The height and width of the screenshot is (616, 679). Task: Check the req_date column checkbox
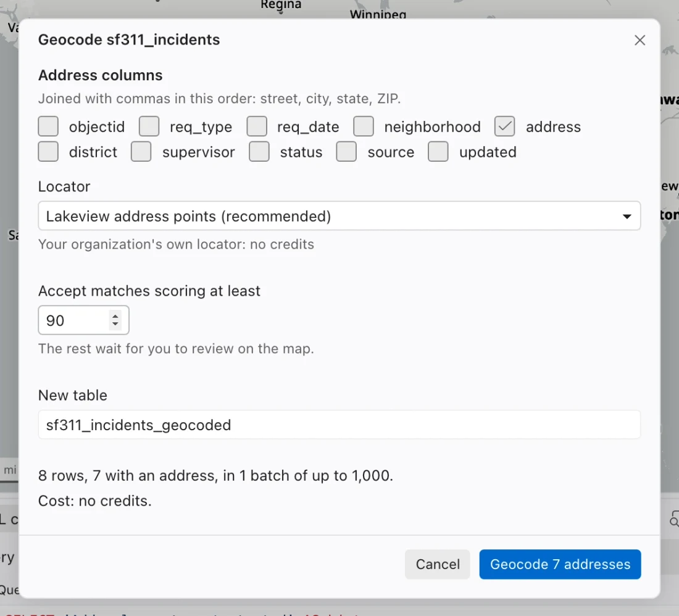tap(257, 127)
